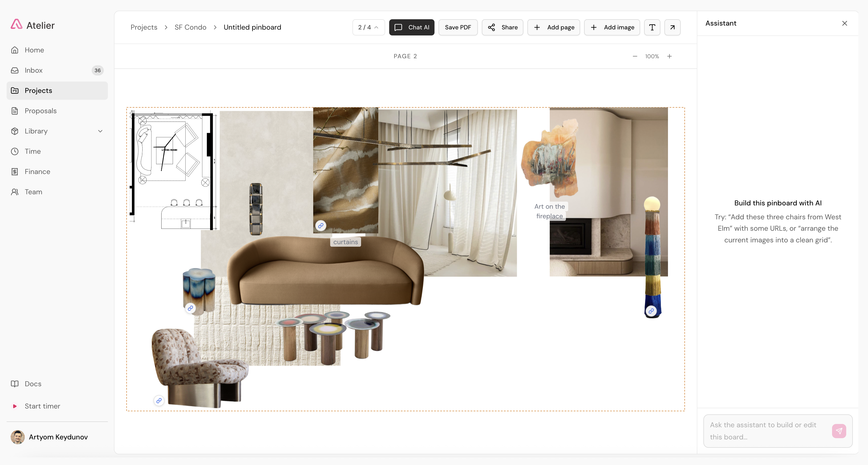
Task: Zoom out with the minus icon
Action: click(x=635, y=56)
